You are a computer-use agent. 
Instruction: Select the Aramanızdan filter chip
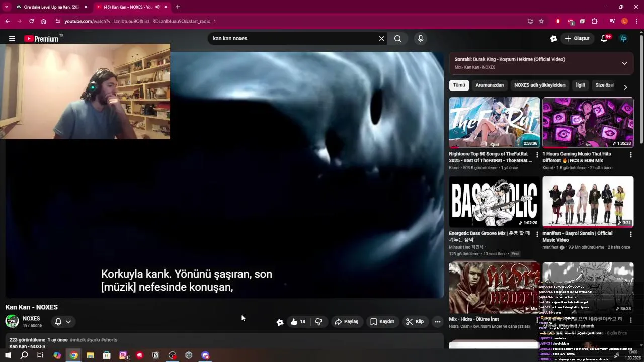click(x=490, y=85)
